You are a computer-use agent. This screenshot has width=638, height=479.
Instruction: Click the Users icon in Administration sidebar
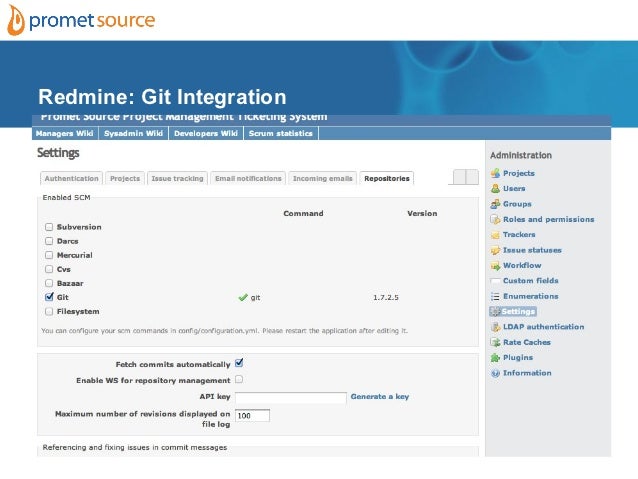coord(495,189)
